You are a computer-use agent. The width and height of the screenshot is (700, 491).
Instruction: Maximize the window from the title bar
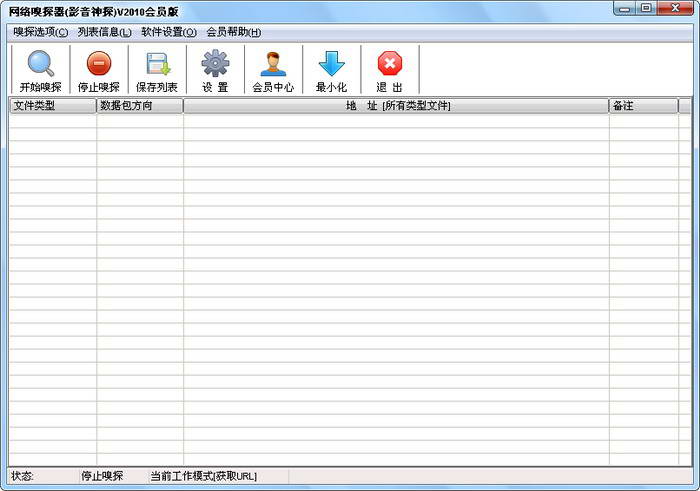tap(646, 8)
